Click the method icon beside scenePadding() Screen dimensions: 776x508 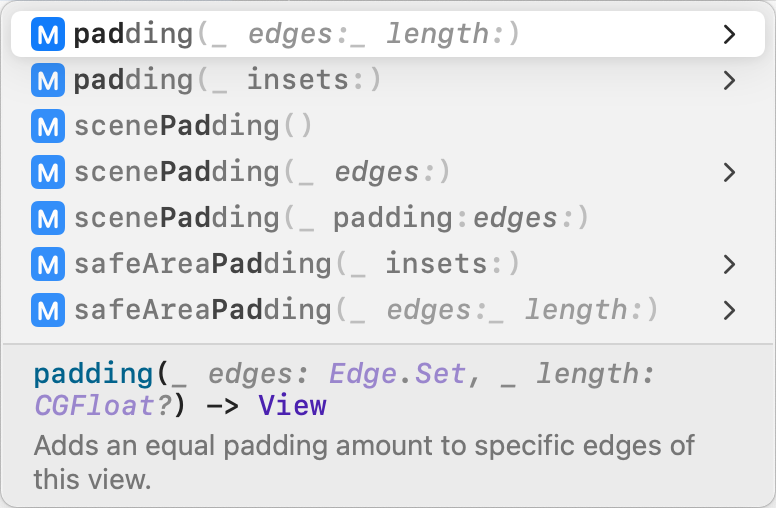click(48, 126)
